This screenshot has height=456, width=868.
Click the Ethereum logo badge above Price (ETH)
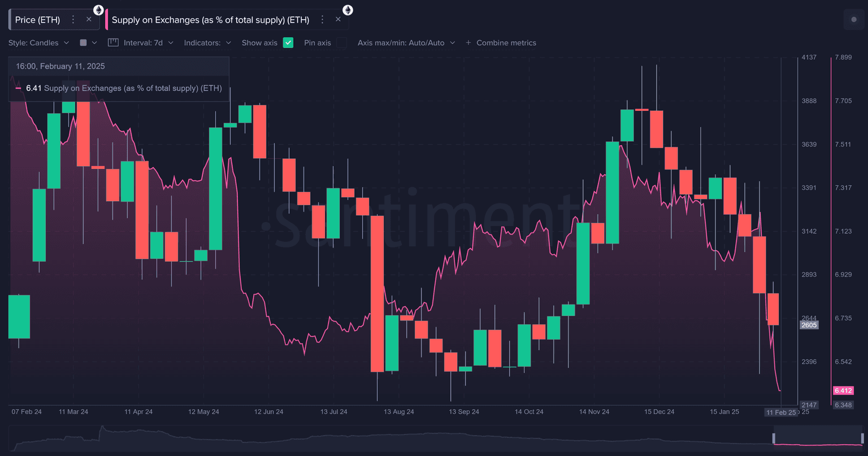coord(98,10)
